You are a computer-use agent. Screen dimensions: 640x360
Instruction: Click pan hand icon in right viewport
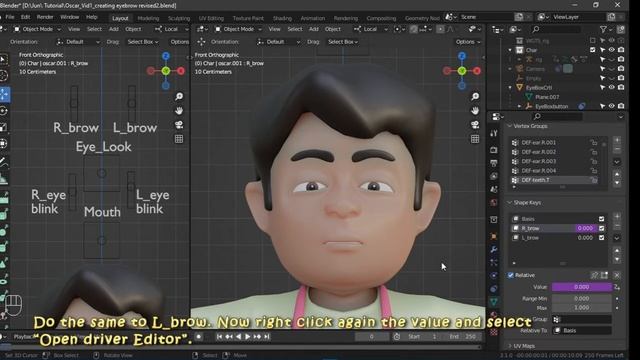[475, 111]
